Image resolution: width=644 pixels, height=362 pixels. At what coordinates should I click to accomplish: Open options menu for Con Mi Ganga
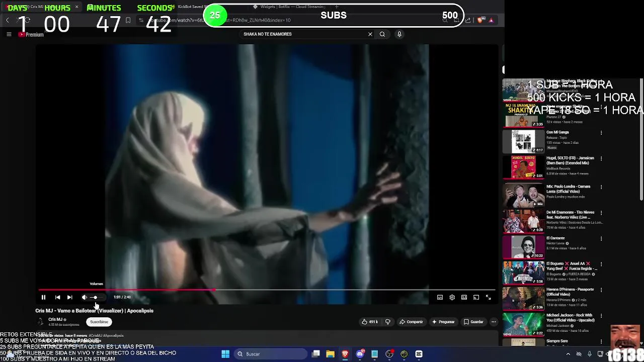601,133
